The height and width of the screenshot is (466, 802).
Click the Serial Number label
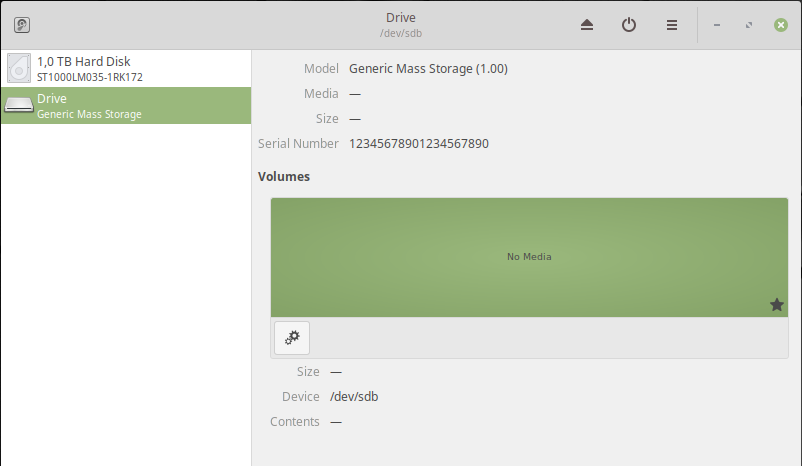click(298, 144)
